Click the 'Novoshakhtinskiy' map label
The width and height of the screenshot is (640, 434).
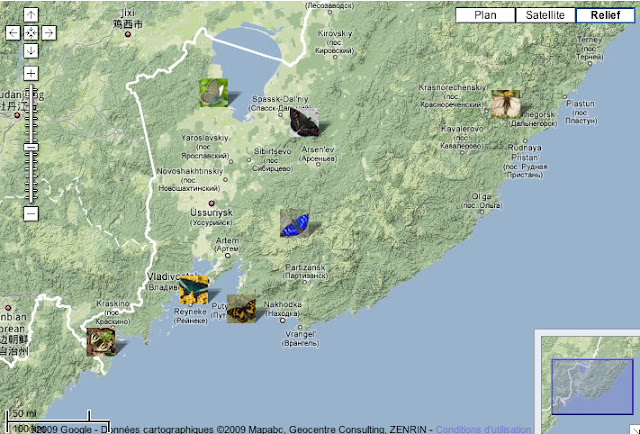[190, 171]
